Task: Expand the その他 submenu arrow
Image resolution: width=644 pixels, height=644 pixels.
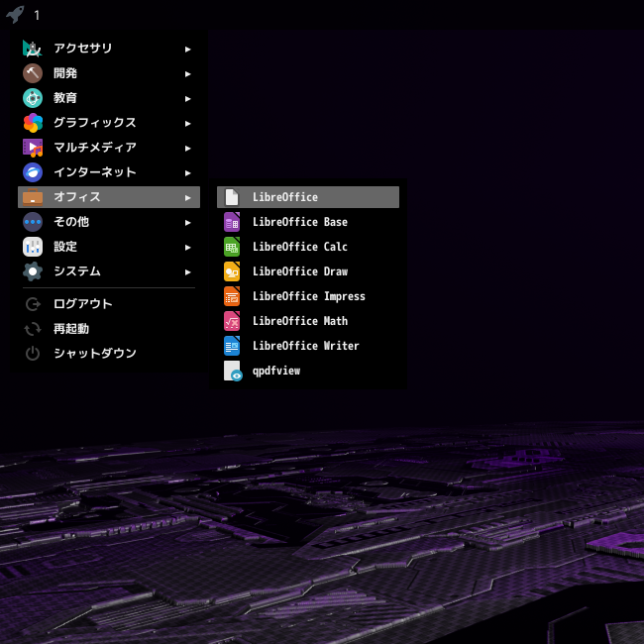Action: pyautogui.click(x=187, y=223)
